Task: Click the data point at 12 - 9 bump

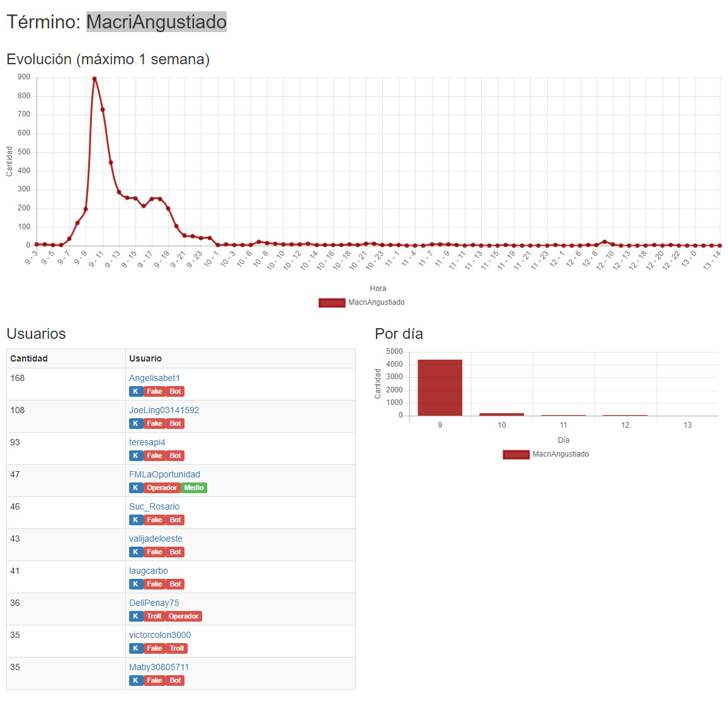Action: pos(605,242)
